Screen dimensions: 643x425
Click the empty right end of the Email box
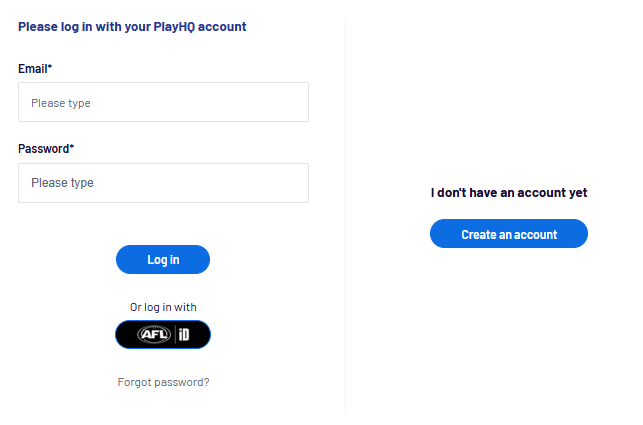[x=285, y=102]
